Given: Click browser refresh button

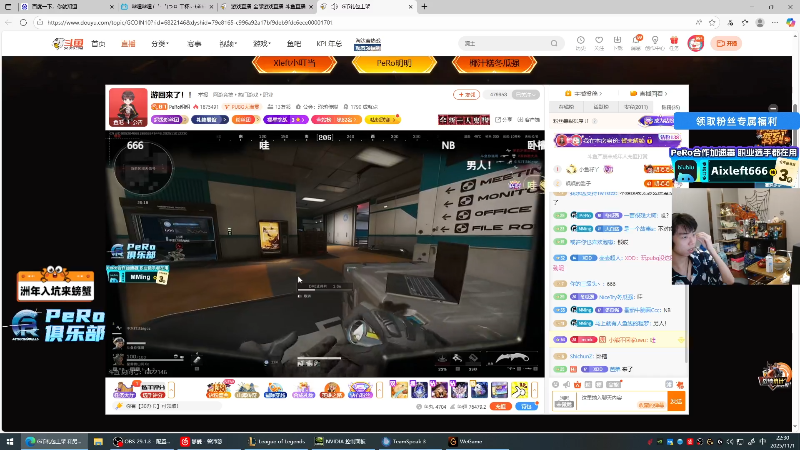Looking at the screenshot, I should [23, 22].
